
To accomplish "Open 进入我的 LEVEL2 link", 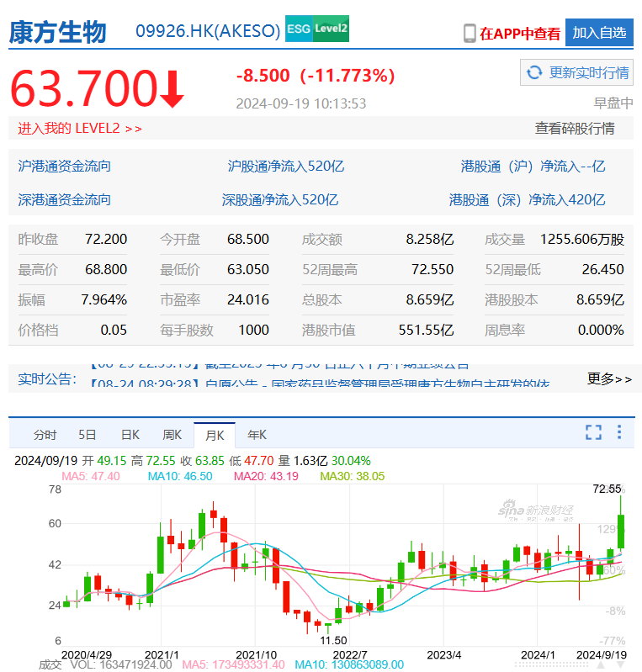I will [x=80, y=128].
